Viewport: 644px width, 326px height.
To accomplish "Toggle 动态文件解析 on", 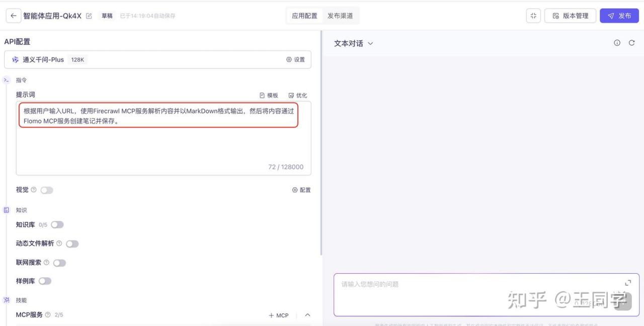I will (x=72, y=244).
